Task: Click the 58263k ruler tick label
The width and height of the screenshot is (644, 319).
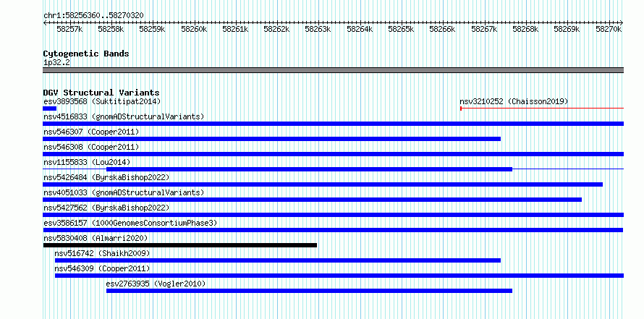Action: pos(318,29)
